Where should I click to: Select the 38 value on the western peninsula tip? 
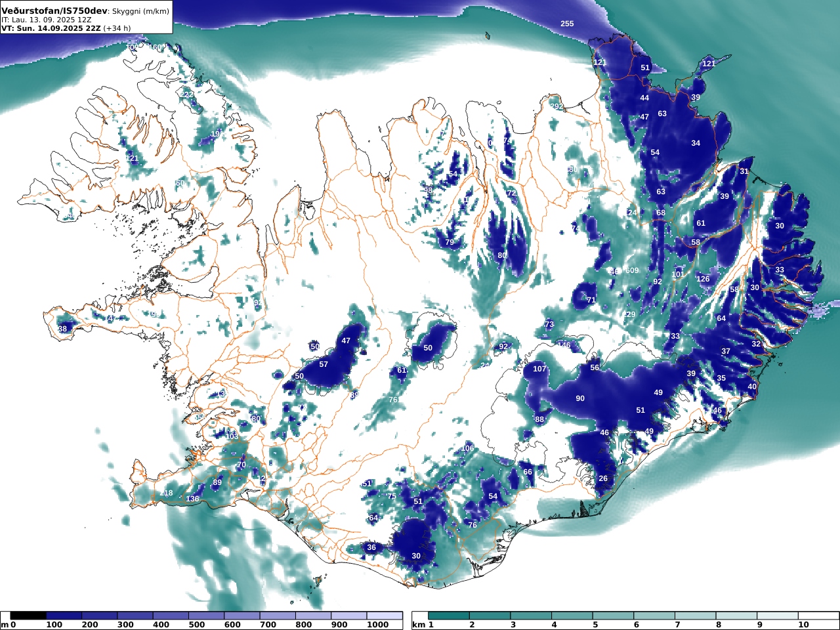(62, 329)
